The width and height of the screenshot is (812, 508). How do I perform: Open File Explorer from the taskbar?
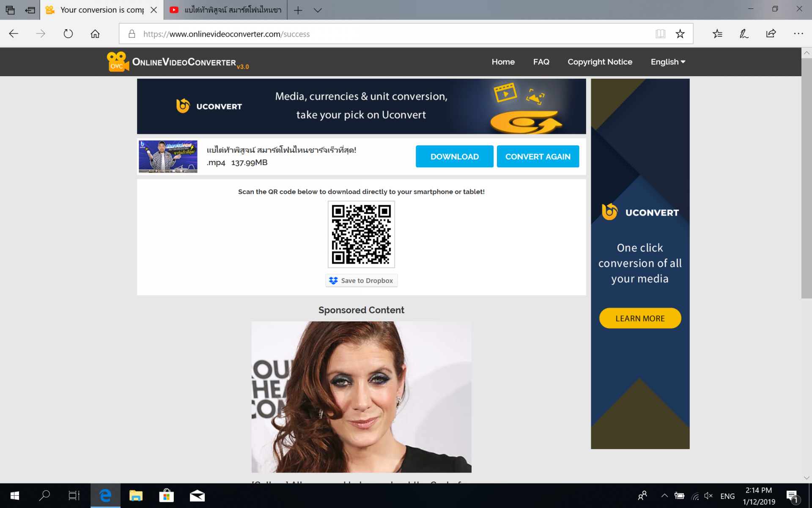(x=136, y=496)
